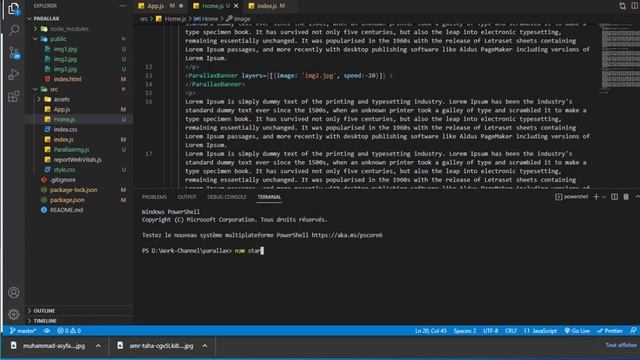Screen dimensions: 640x360
Task: Switch to the index.js editor tab
Action: point(267,6)
